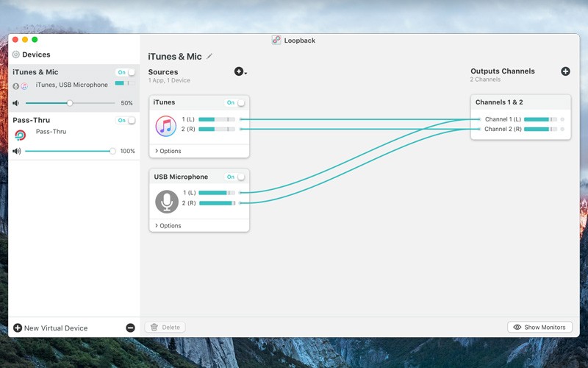This screenshot has width=588, height=368.
Task: Click the volume speaker icon for iTunes & Mic
Action: (x=15, y=103)
